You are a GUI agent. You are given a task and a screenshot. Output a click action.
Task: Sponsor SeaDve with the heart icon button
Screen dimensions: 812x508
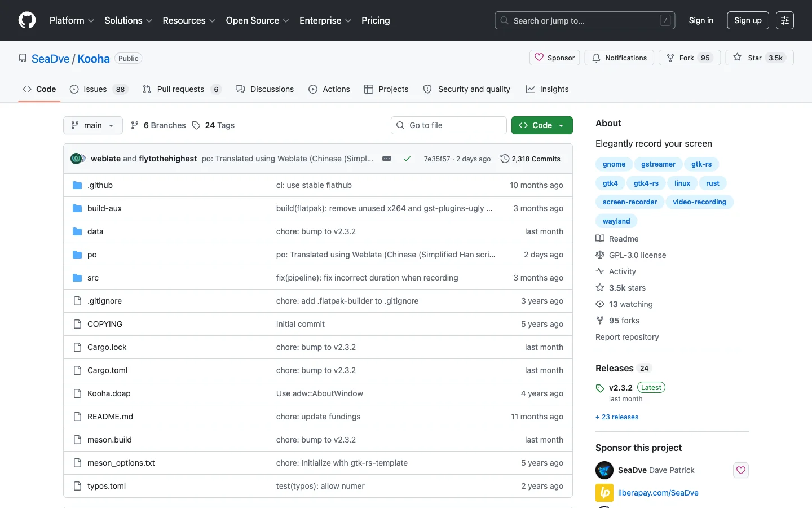[x=741, y=470]
